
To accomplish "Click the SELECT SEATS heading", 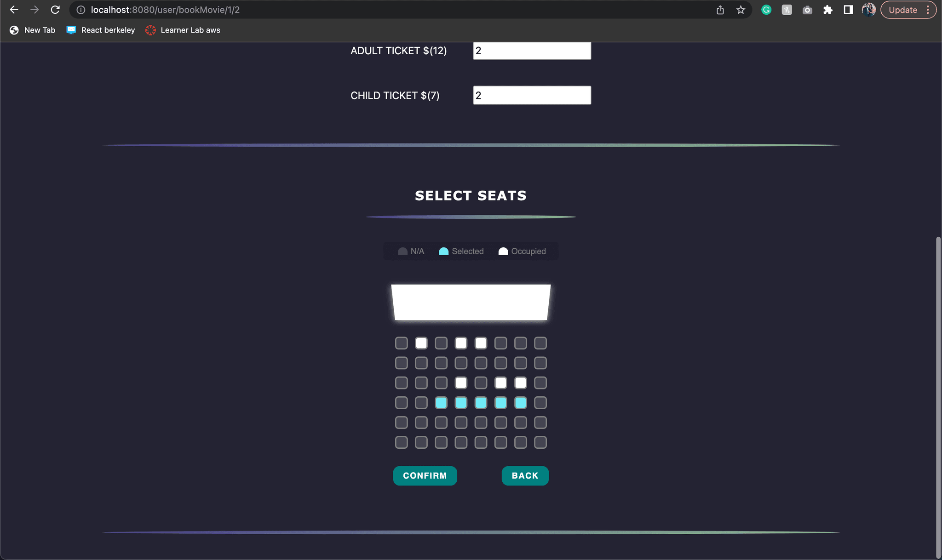I will coord(471,195).
